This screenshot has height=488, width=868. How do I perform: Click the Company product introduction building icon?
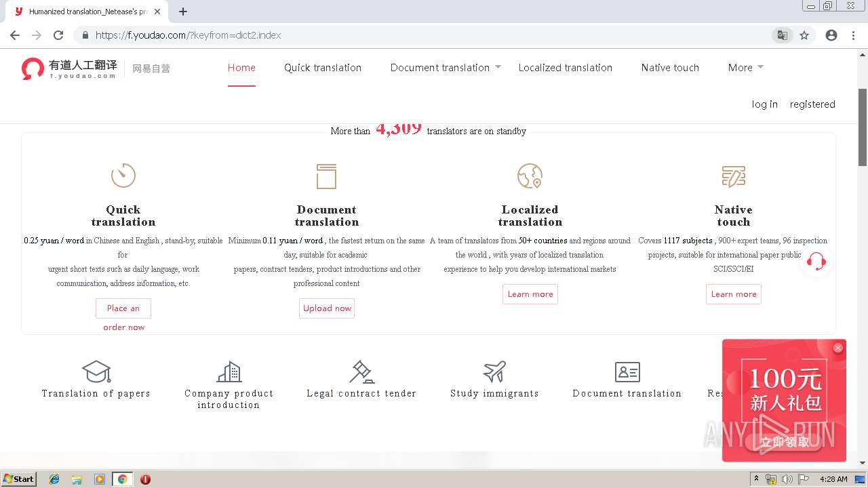(x=229, y=371)
